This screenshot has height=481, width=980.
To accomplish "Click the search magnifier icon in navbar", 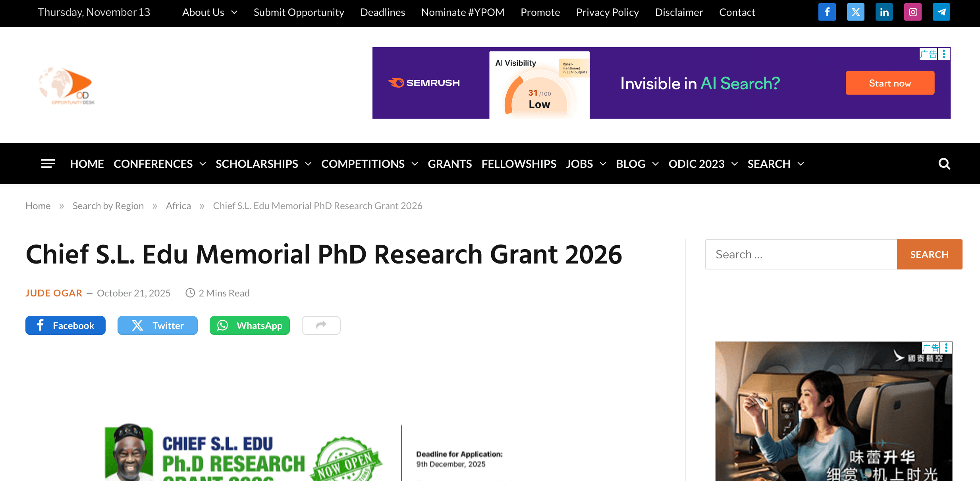I will [944, 164].
